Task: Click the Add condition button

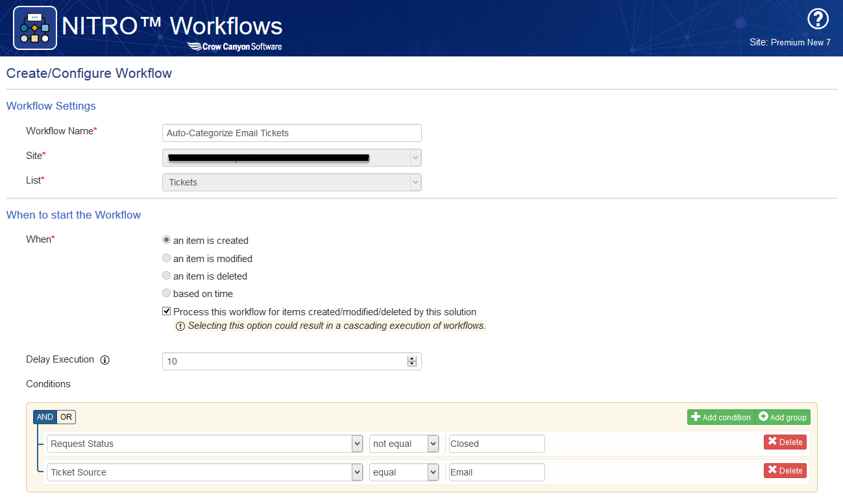Action: 720,417
